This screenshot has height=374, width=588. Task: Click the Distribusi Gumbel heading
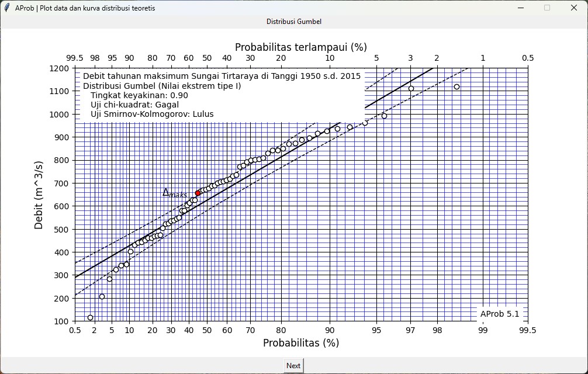point(293,22)
